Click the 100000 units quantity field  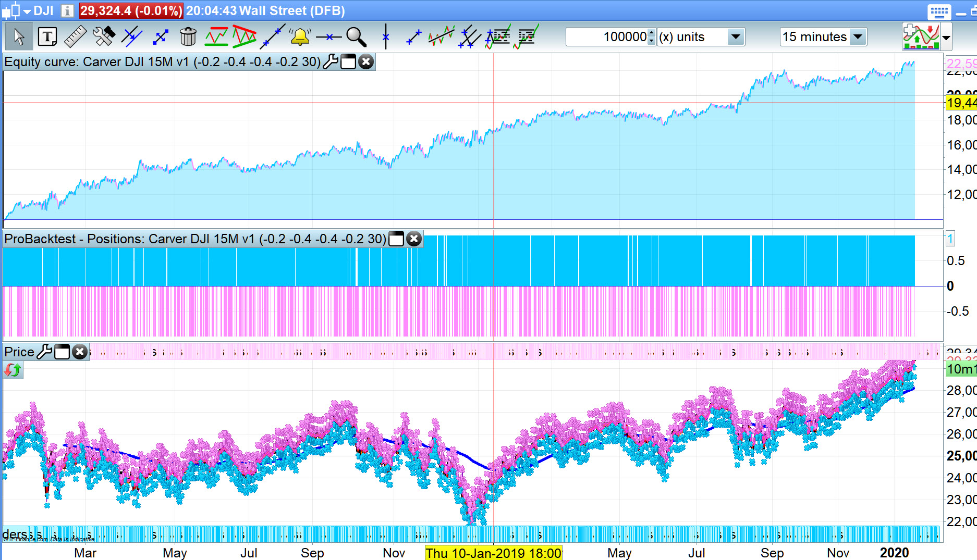[606, 37]
